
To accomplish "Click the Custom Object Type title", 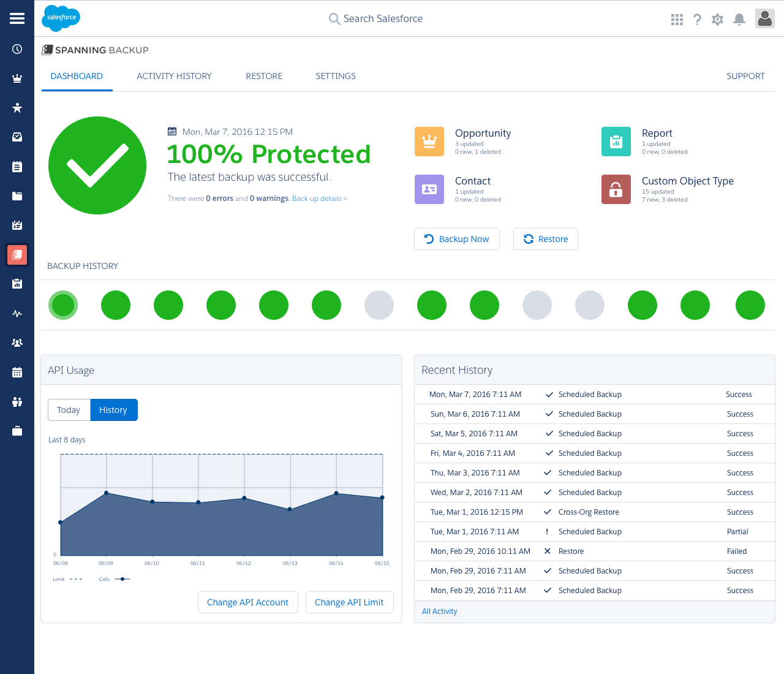I will click(688, 181).
